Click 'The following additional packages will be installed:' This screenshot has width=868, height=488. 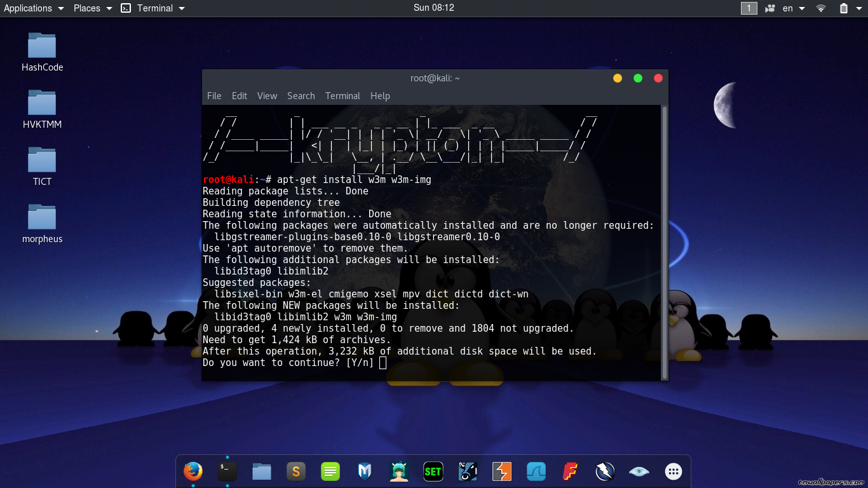(351, 260)
